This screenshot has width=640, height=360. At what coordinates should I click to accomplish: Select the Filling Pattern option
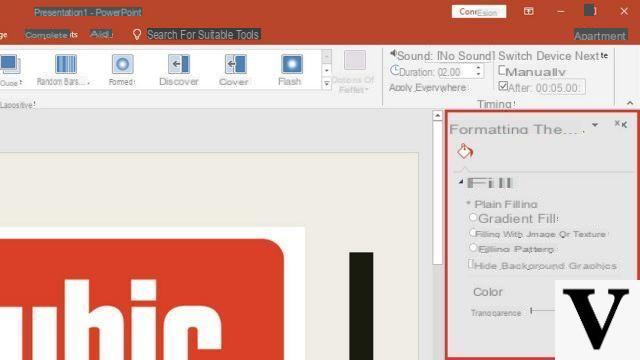click(x=473, y=247)
